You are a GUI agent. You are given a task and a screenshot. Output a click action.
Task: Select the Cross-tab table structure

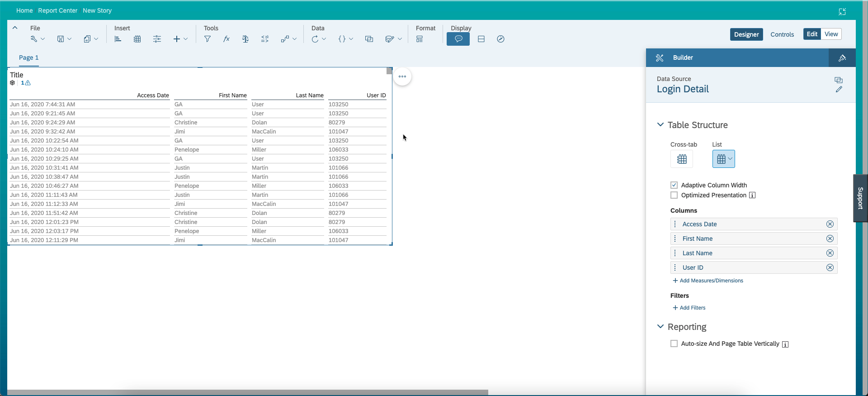[x=682, y=159]
